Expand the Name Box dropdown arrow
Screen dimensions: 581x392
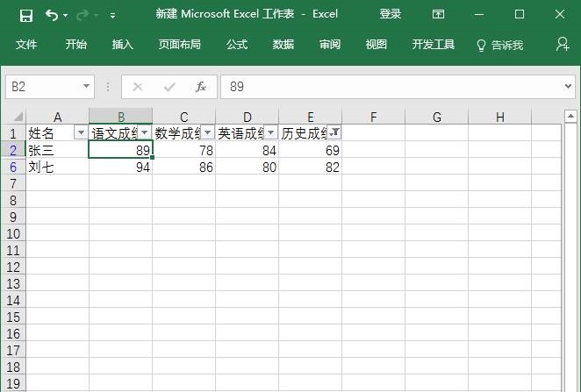pos(86,86)
